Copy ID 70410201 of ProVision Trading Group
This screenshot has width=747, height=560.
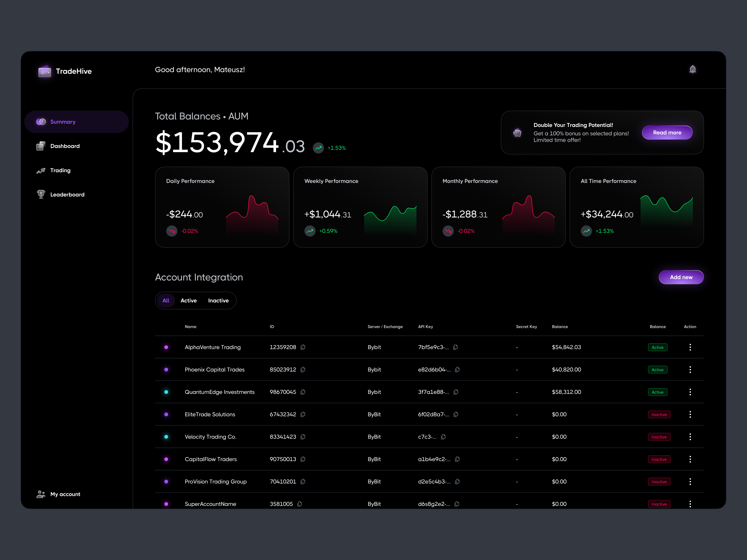(303, 481)
